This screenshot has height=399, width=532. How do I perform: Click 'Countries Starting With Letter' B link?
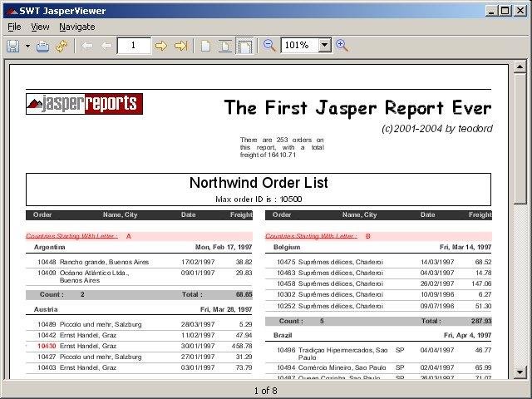pyautogui.click(x=311, y=236)
